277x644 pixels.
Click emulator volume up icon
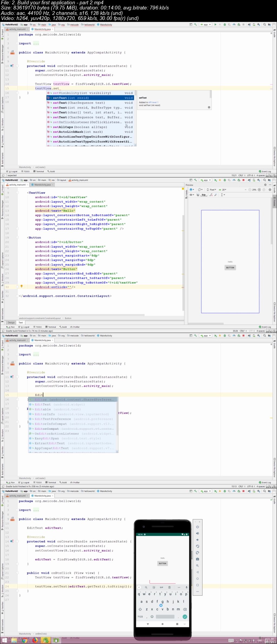[197, 533]
